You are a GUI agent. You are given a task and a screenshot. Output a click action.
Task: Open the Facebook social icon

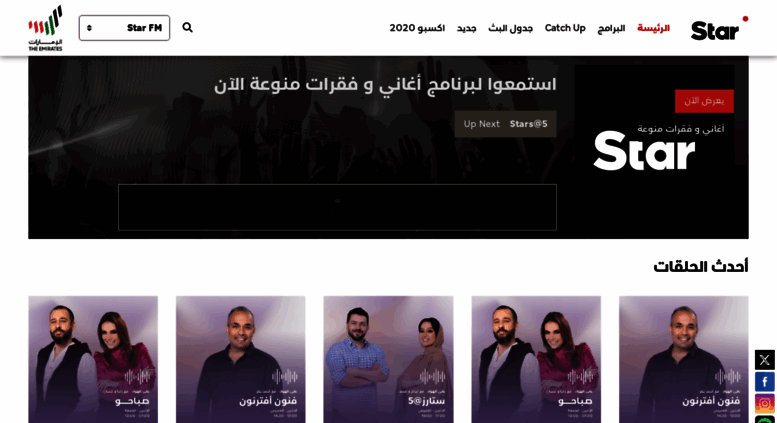(x=765, y=382)
